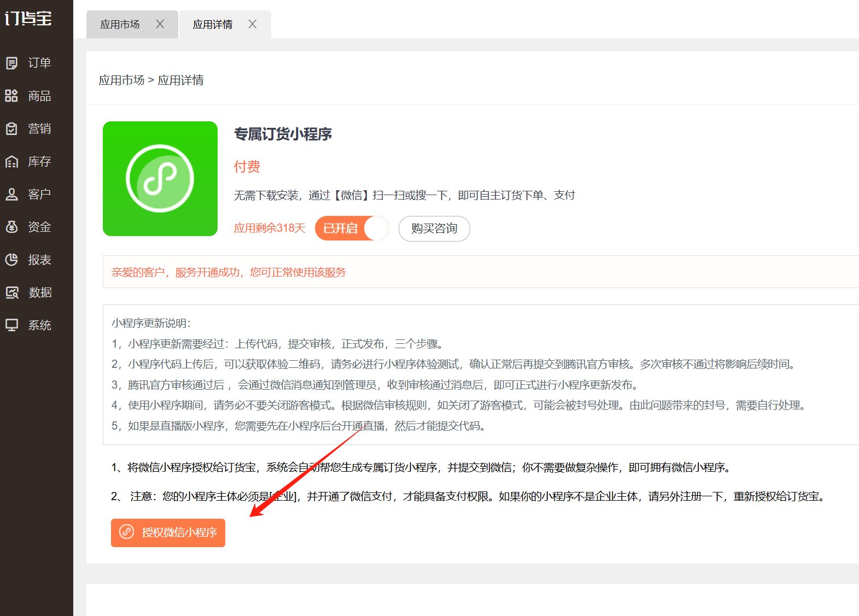Click update note 5 about 直播版小程序
The width and height of the screenshot is (859, 616).
(x=300, y=426)
